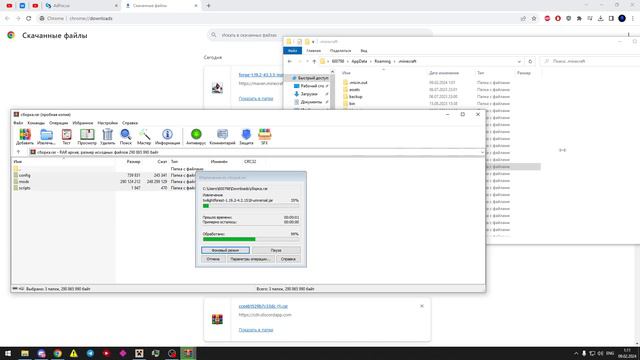Open the Windows Start menu
Image resolution: width=640 pixels, height=360 pixels.
click(8, 353)
